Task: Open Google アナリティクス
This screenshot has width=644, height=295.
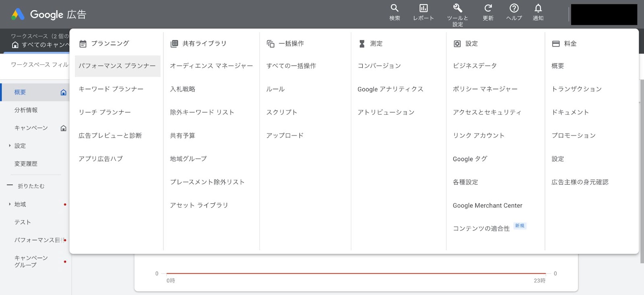Action: pyautogui.click(x=390, y=89)
